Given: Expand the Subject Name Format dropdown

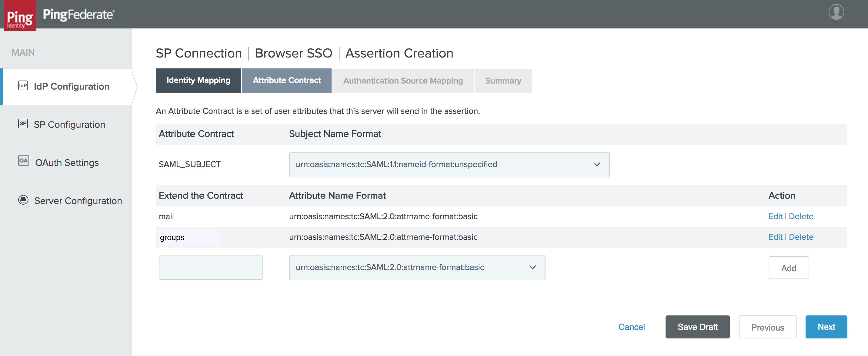Looking at the screenshot, I should point(449,165).
